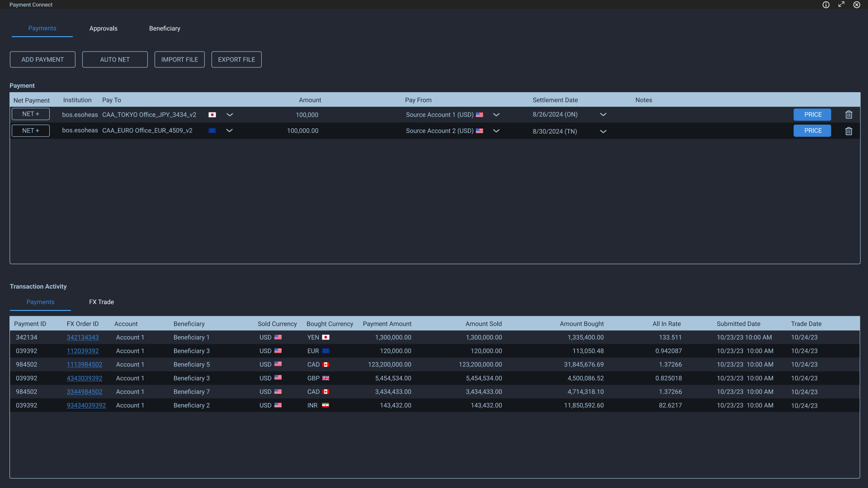Screen dimensions: 868x488
Task: Click the NET + toggle on the second payment
Action: click(x=30, y=130)
